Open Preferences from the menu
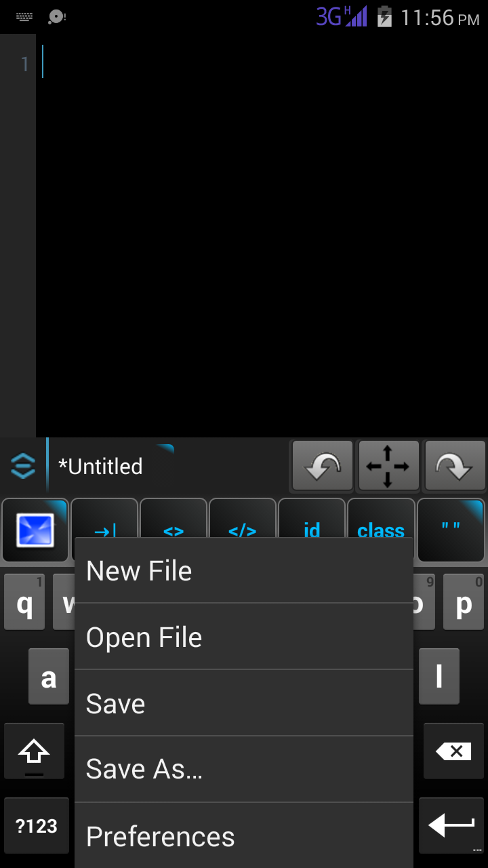 [x=244, y=835]
